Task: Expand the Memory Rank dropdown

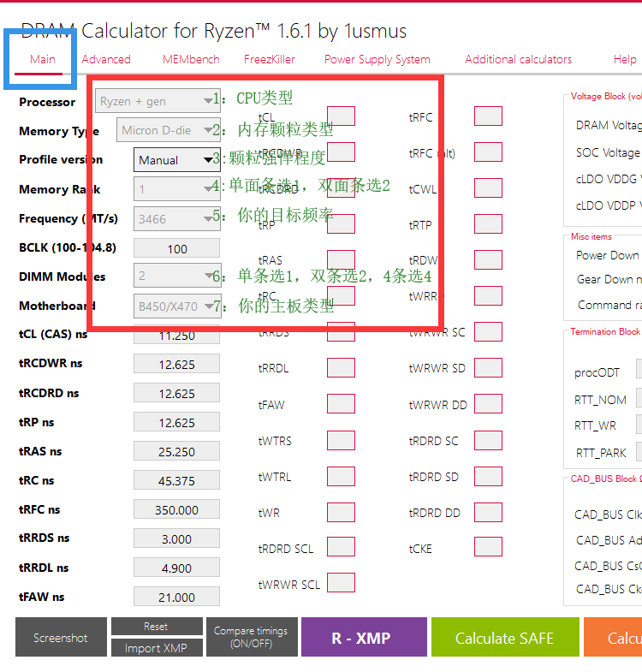Action: pos(177,189)
